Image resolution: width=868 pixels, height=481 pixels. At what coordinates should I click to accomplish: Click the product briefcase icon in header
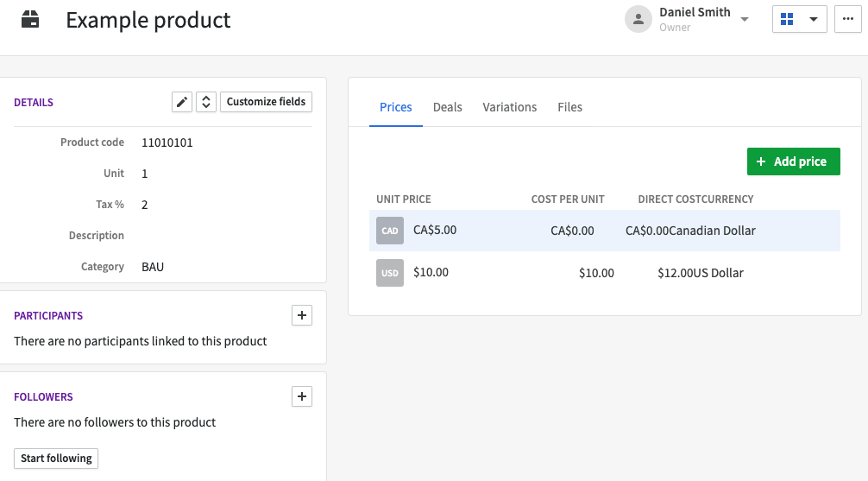click(x=30, y=19)
